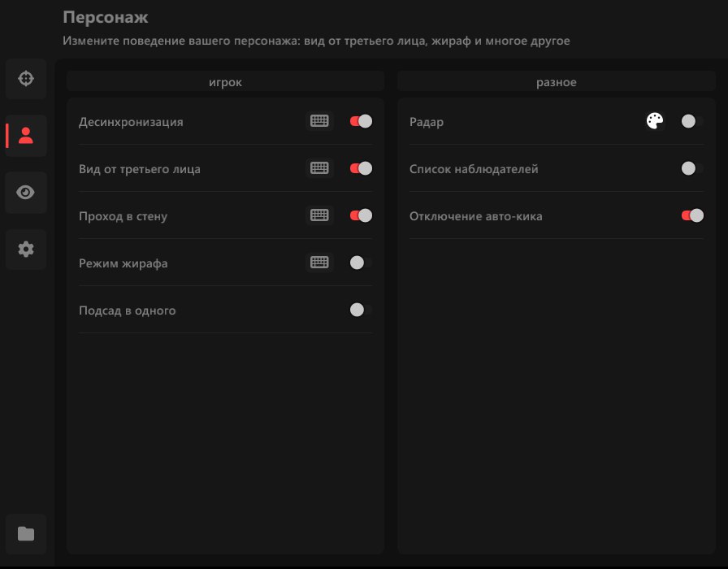Switch off Отключение авто-кика toggle
This screenshot has width=728, height=569.
coord(691,215)
